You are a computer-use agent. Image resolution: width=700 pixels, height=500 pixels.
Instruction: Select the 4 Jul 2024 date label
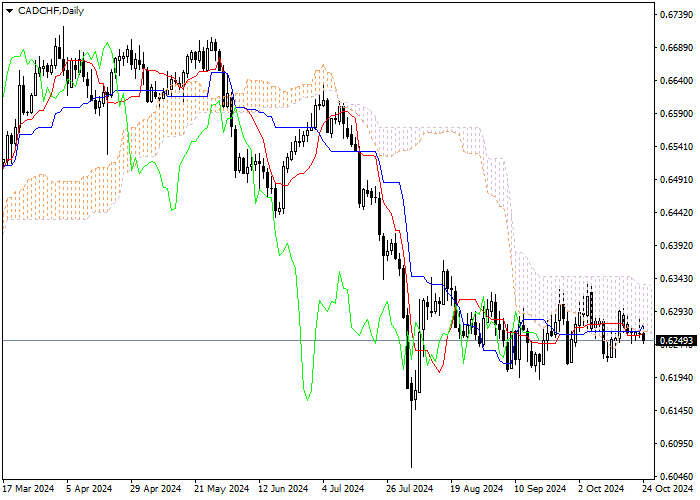click(343, 489)
